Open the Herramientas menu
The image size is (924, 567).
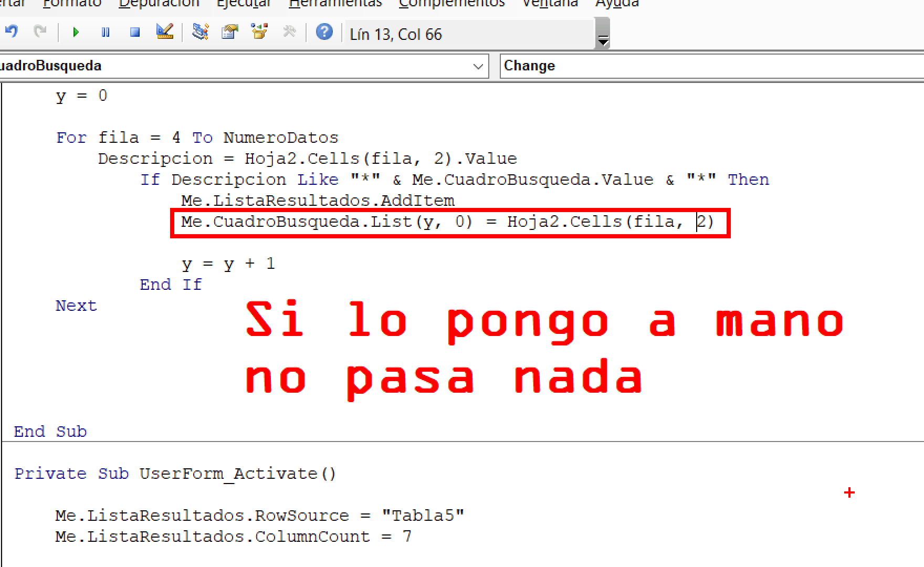point(335,4)
